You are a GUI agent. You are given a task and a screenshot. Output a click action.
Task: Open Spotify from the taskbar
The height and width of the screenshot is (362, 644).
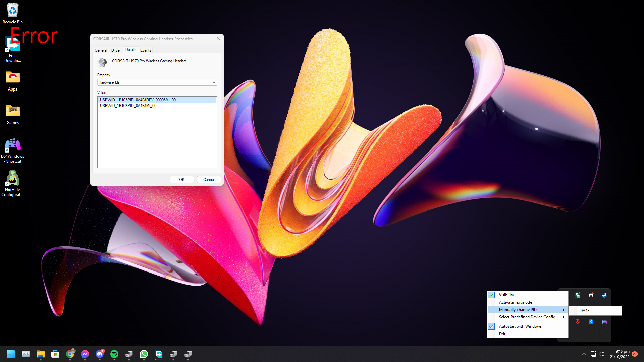[114, 354]
